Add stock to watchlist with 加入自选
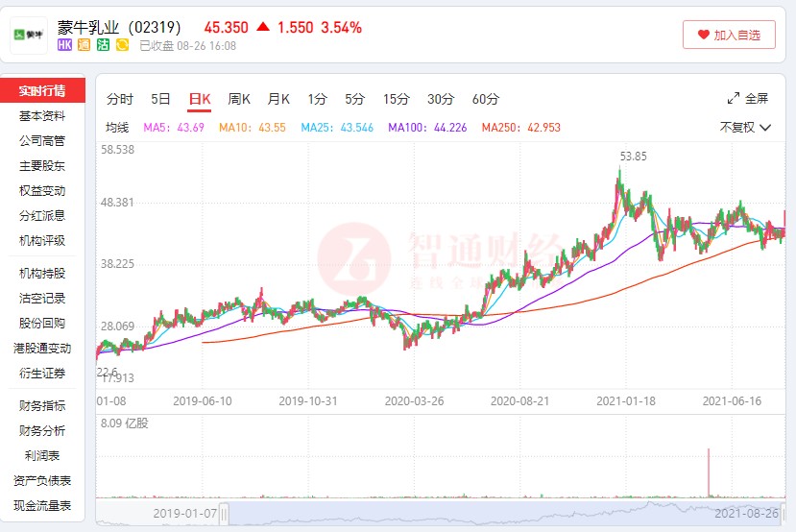796x532 pixels. (729, 35)
